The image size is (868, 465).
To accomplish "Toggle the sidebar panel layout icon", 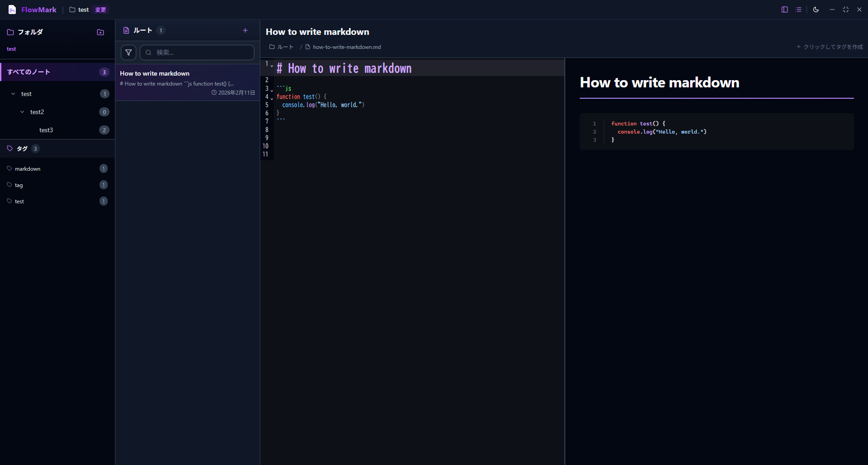I will (x=784, y=10).
